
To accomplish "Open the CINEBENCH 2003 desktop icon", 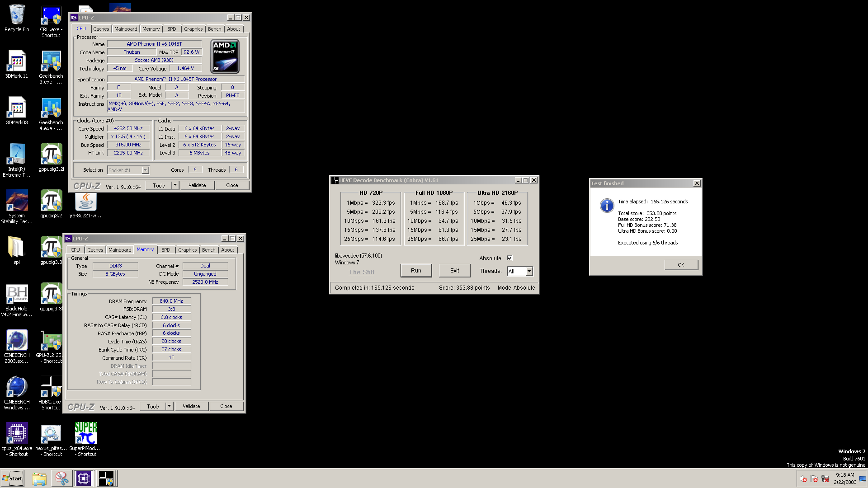I will [x=17, y=347].
